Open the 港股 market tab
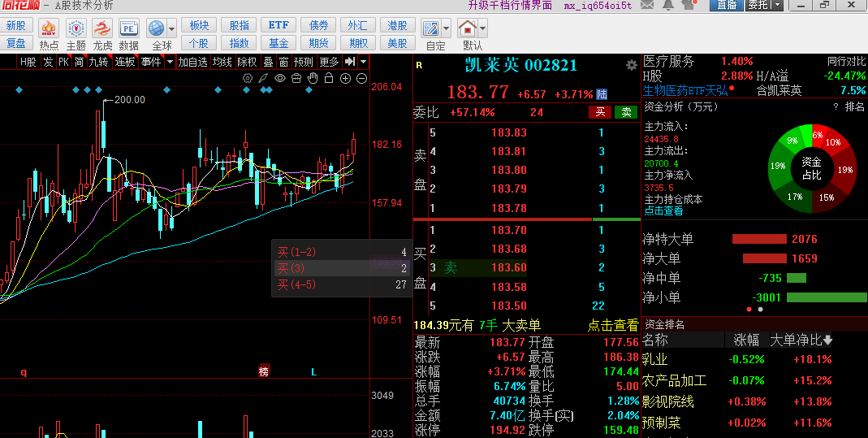 (x=397, y=25)
